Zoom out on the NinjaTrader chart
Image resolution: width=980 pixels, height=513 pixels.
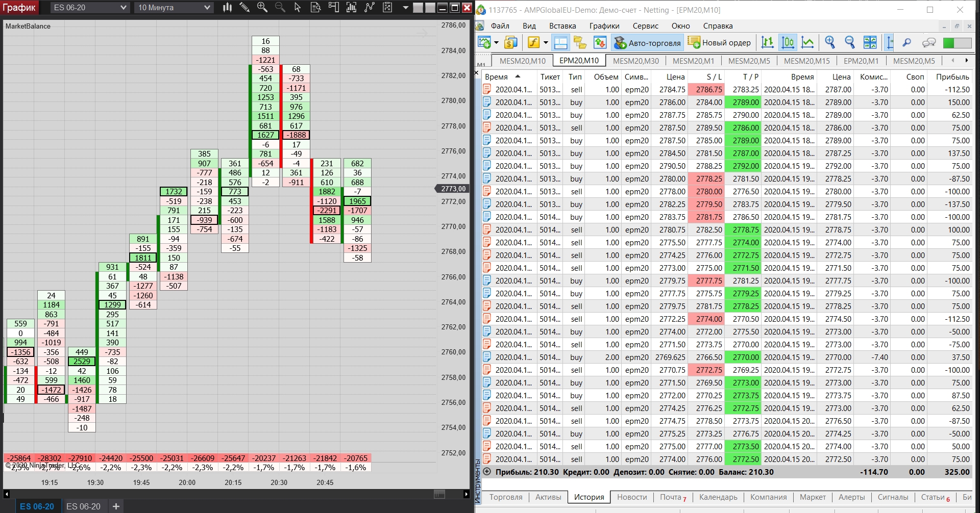280,8
